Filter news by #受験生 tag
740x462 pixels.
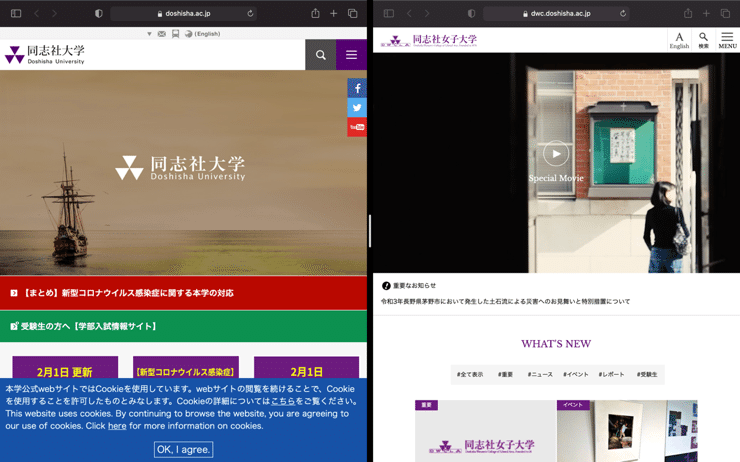point(647,375)
